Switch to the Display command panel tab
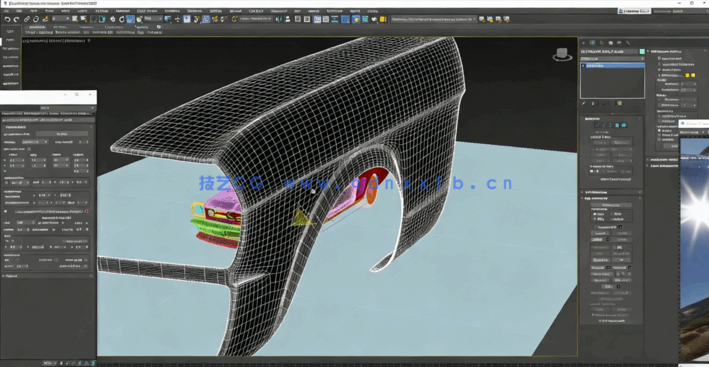Viewport: 709px width, 367px height. point(619,43)
